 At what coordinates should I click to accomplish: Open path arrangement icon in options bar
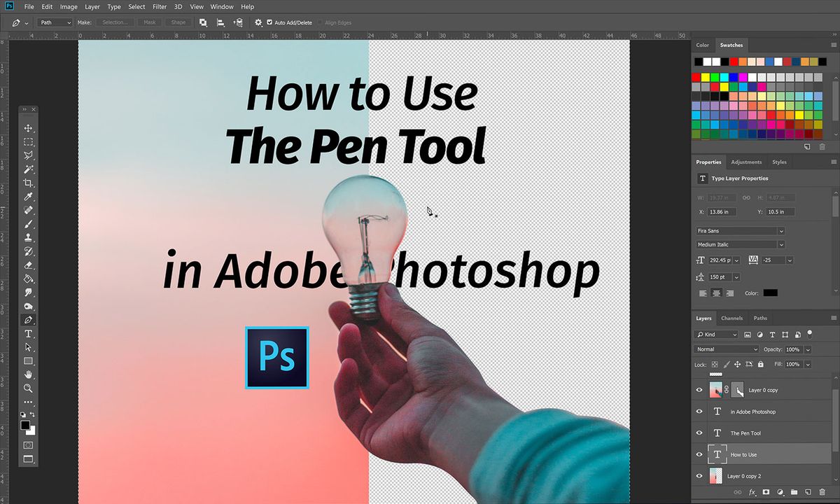click(x=239, y=22)
